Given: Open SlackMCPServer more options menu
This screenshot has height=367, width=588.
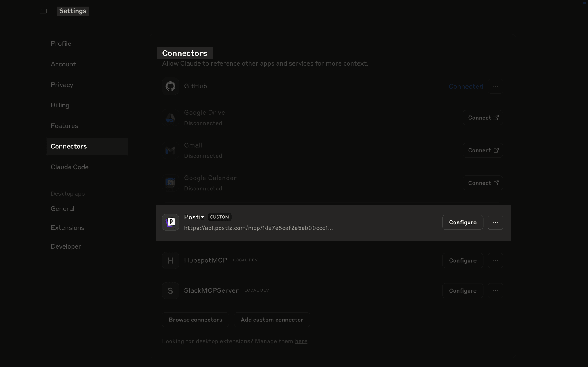Looking at the screenshot, I should point(495,290).
